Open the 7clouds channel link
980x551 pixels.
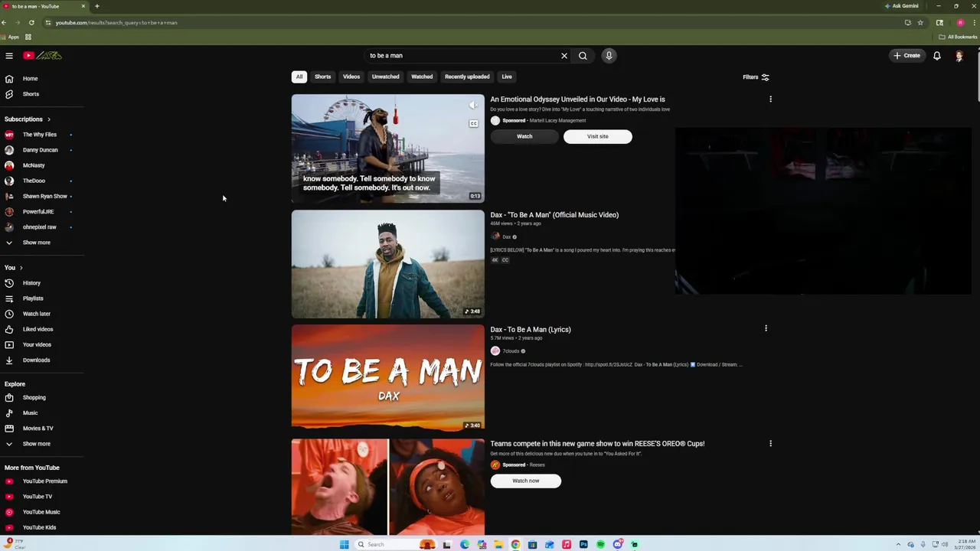[511, 351]
